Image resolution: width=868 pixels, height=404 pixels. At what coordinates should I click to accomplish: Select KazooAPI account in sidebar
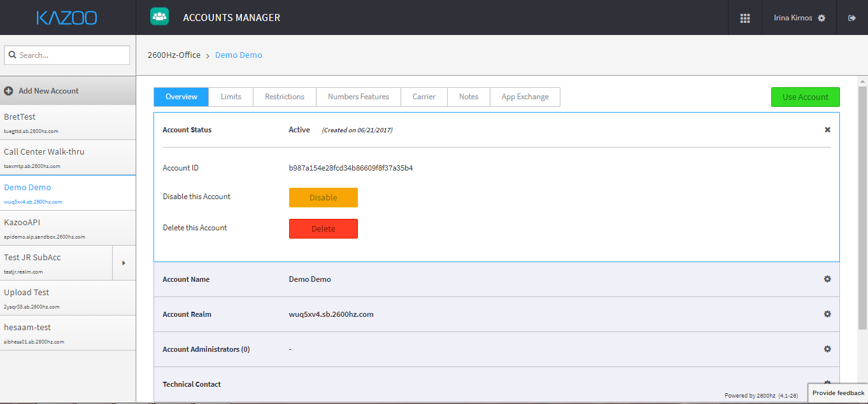point(68,228)
